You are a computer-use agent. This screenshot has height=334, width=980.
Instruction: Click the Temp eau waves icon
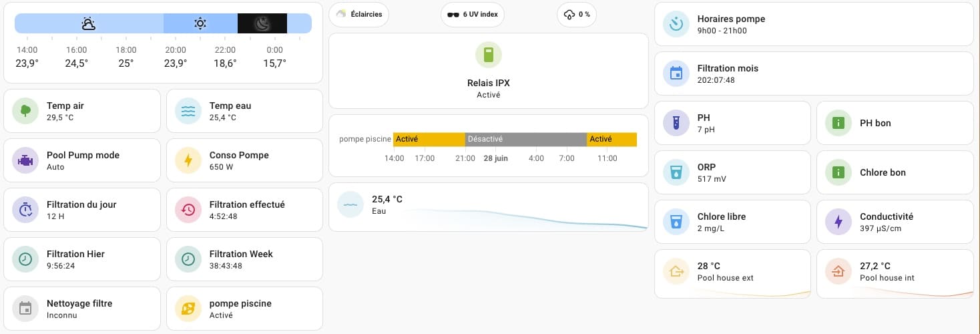[x=188, y=111]
